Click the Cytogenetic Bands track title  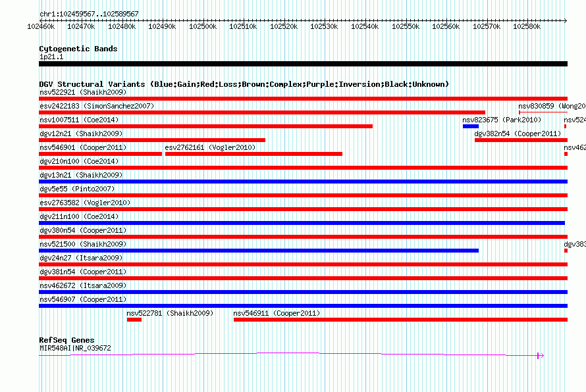78,49
